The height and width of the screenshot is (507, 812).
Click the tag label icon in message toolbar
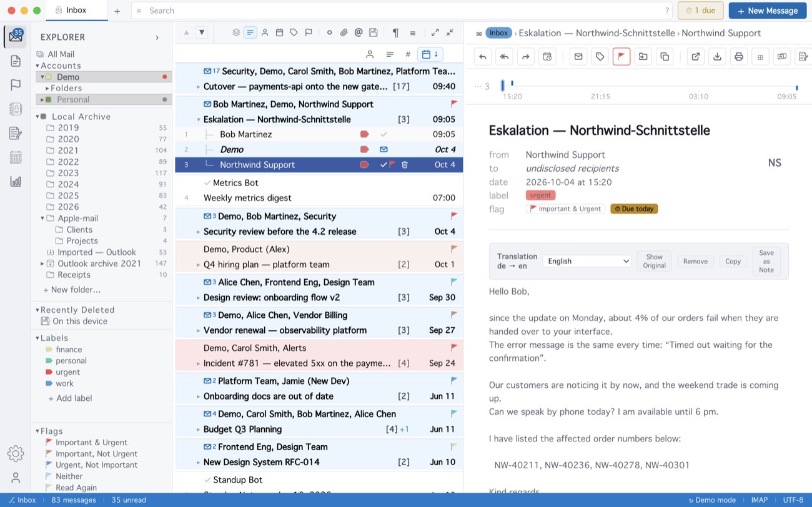[x=600, y=57]
